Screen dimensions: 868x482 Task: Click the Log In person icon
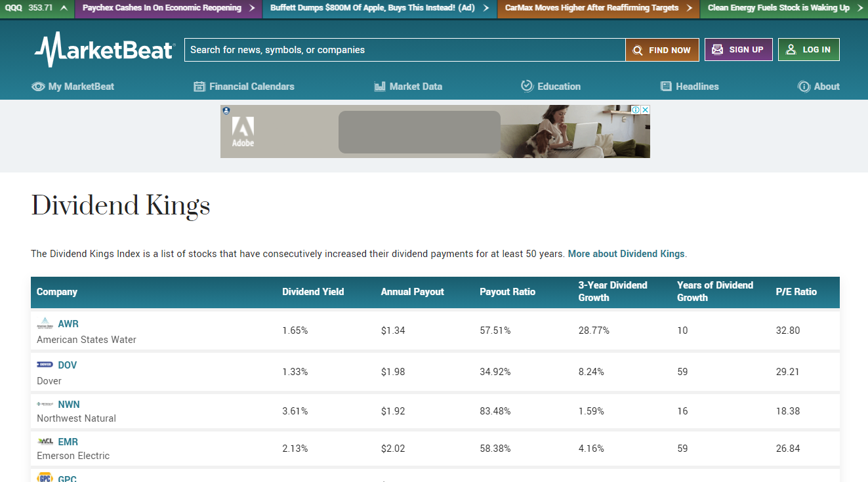point(791,49)
